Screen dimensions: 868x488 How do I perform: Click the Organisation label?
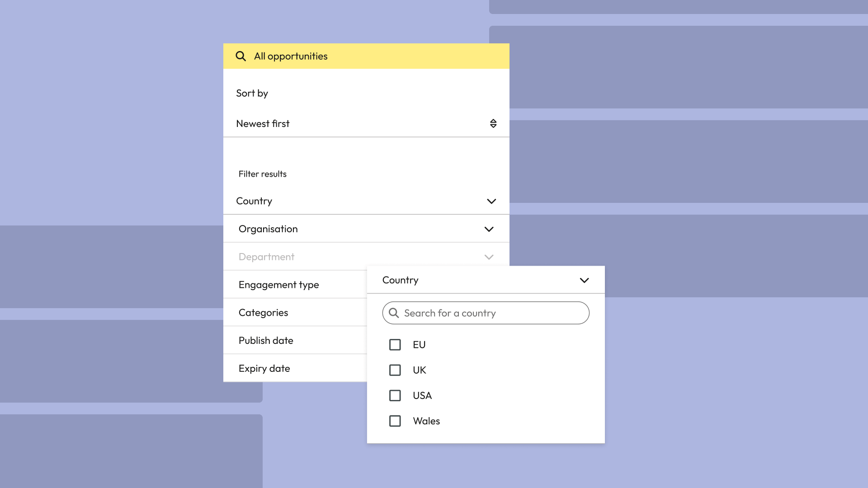tap(268, 229)
